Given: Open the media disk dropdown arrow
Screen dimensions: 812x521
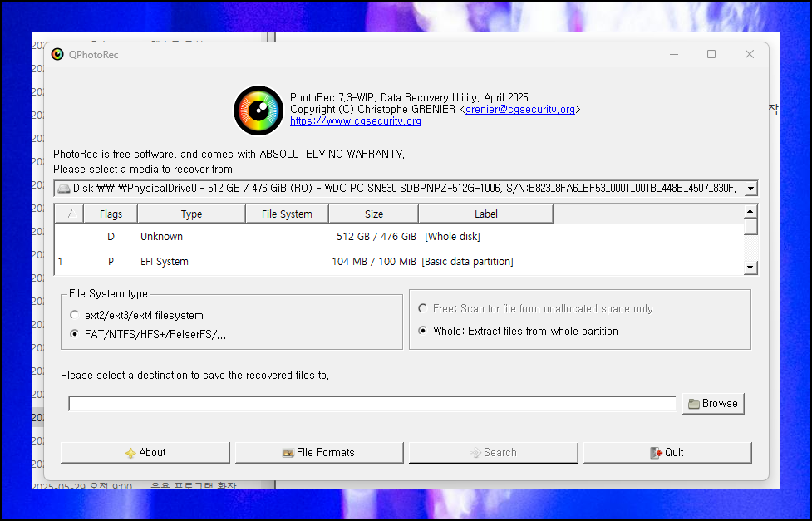Looking at the screenshot, I should pyautogui.click(x=750, y=189).
